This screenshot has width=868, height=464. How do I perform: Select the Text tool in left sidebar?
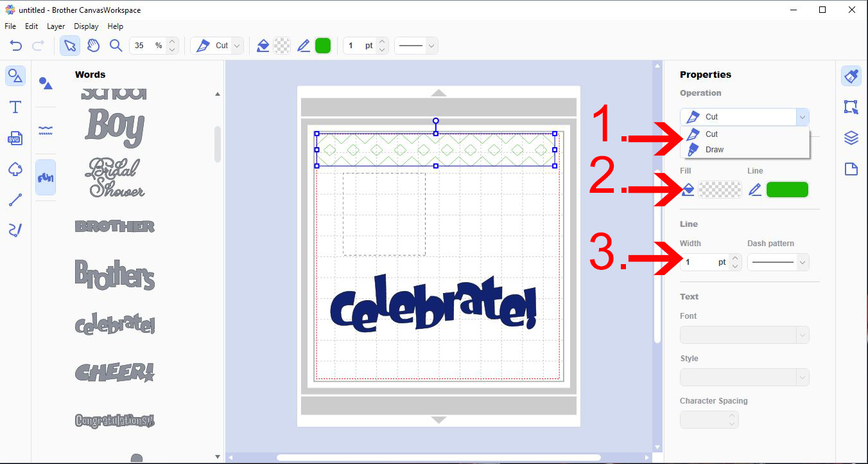coord(15,107)
